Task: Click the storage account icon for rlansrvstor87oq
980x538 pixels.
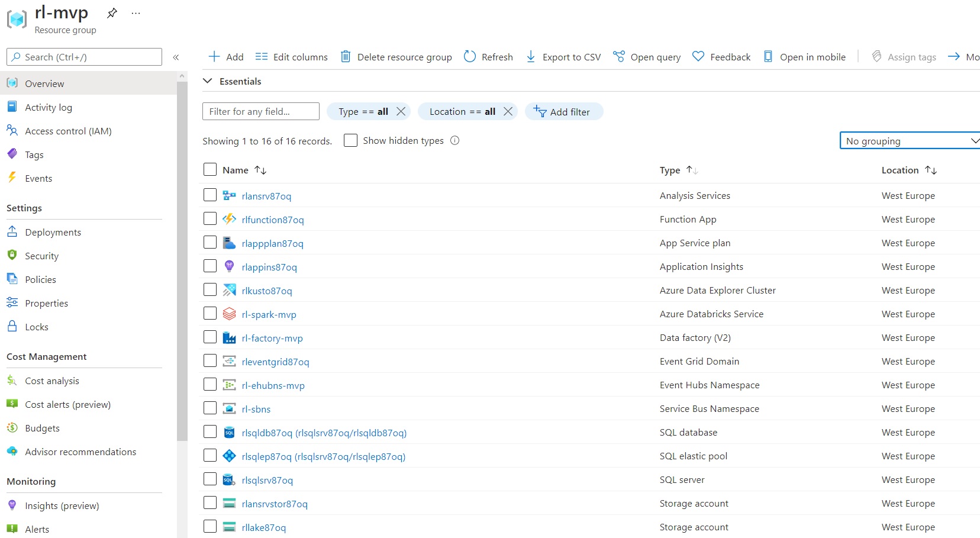Action: point(229,503)
